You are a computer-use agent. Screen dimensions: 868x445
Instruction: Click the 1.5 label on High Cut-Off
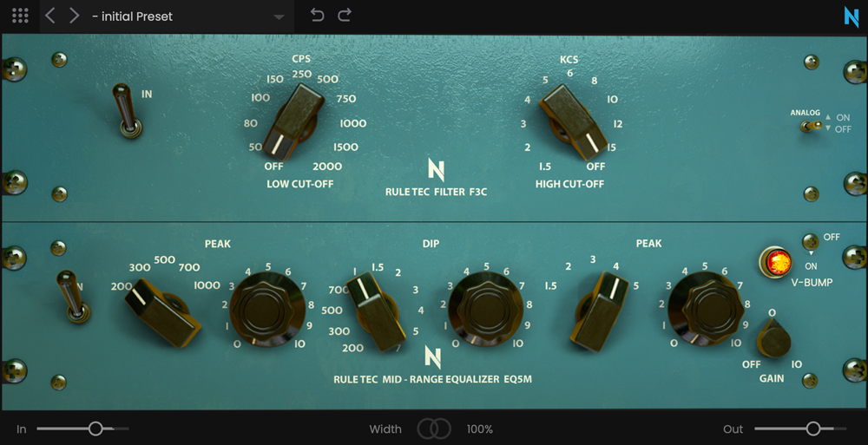tap(545, 167)
